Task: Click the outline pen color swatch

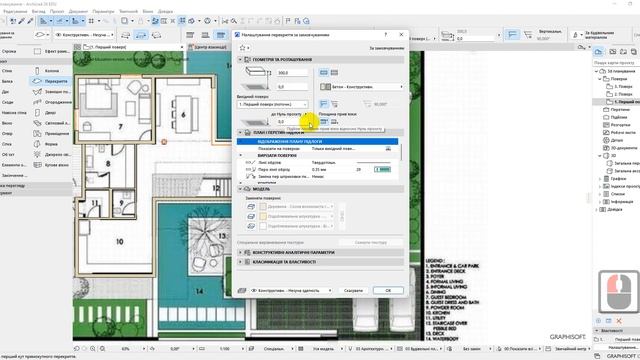Action: 382,169
